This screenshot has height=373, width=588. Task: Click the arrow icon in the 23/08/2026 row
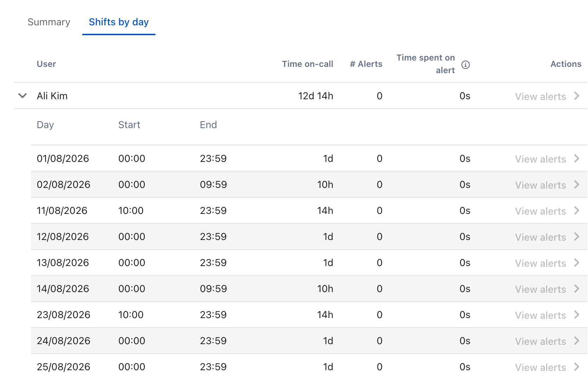[577, 315]
